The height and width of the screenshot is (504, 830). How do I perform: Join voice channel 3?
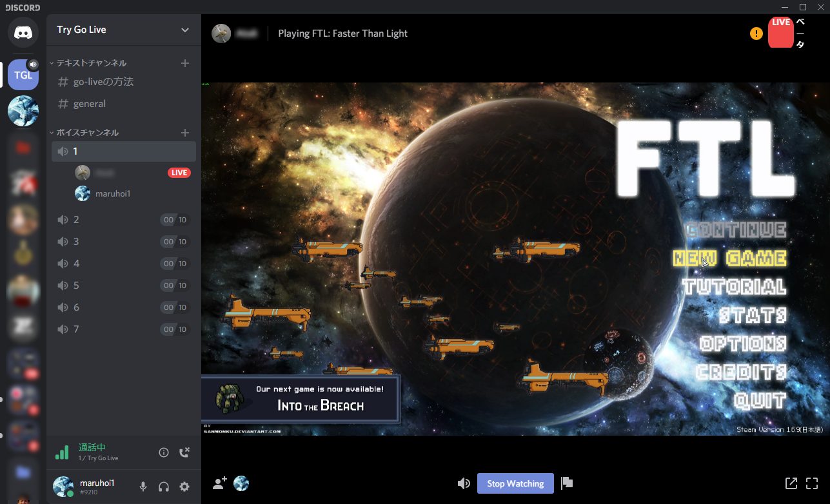point(124,242)
